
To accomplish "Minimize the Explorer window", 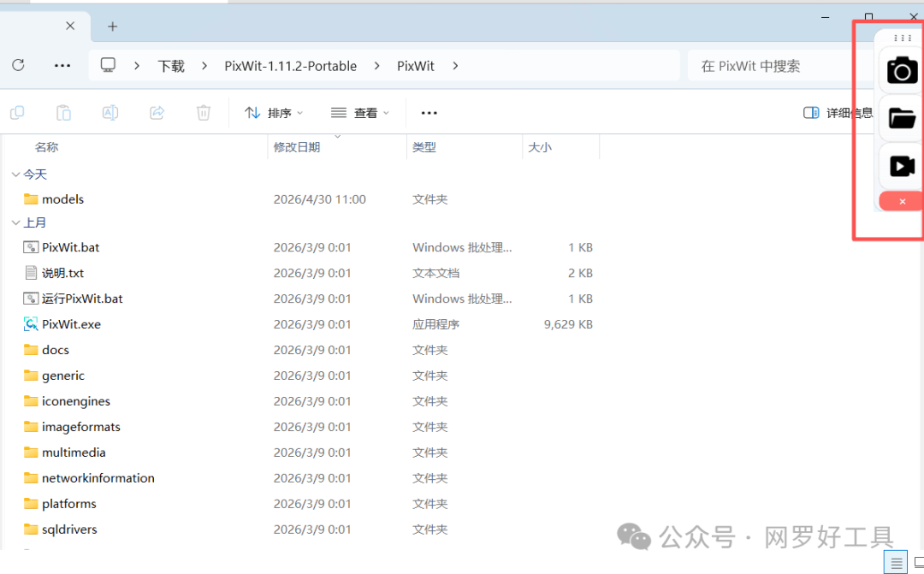I will click(825, 17).
